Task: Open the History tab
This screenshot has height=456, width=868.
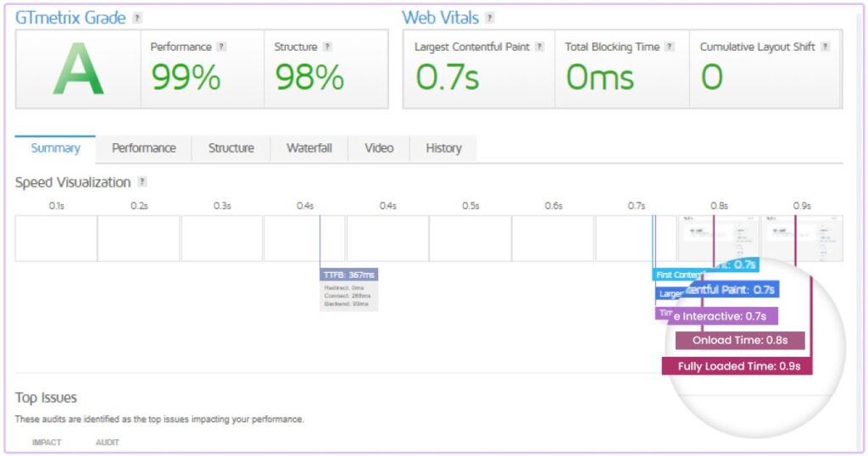Action: point(443,148)
